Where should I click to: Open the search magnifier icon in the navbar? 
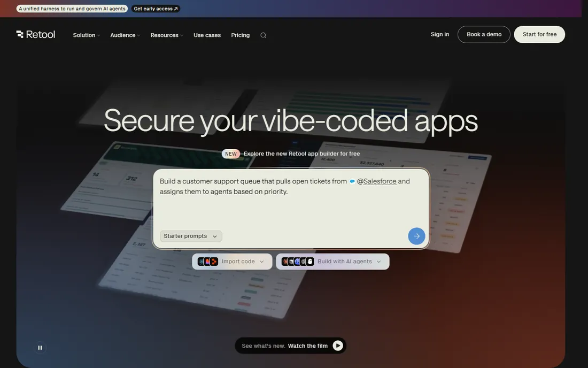pyautogui.click(x=263, y=35)
